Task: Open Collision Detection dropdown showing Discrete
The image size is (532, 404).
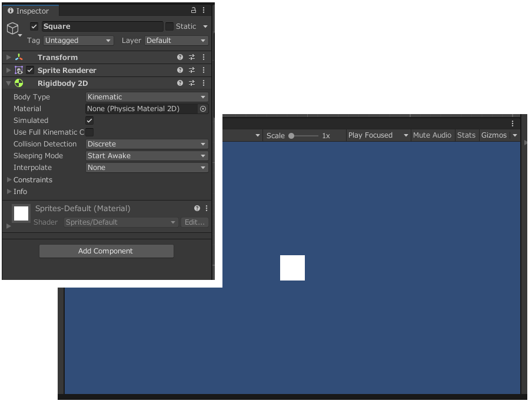Action: pyautogui.click(x=147, y=144)
